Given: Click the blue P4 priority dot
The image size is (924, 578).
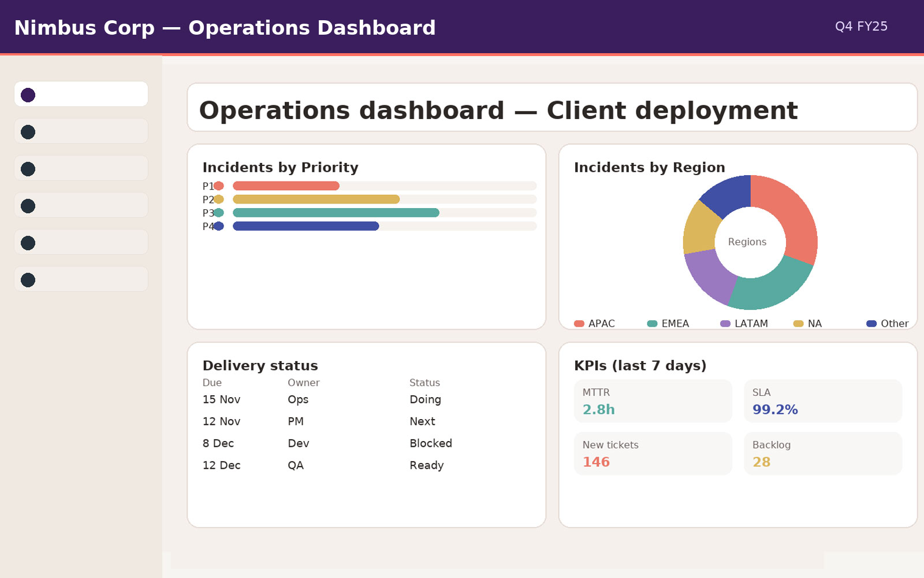Looking at the screenshot, I should pyautogui.click(x=219, y=226).
